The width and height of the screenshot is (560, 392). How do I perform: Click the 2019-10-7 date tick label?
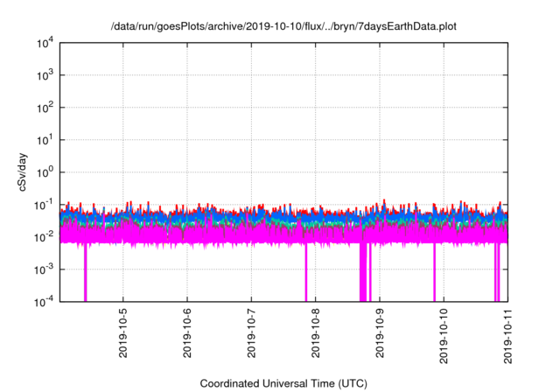[251, 333]
